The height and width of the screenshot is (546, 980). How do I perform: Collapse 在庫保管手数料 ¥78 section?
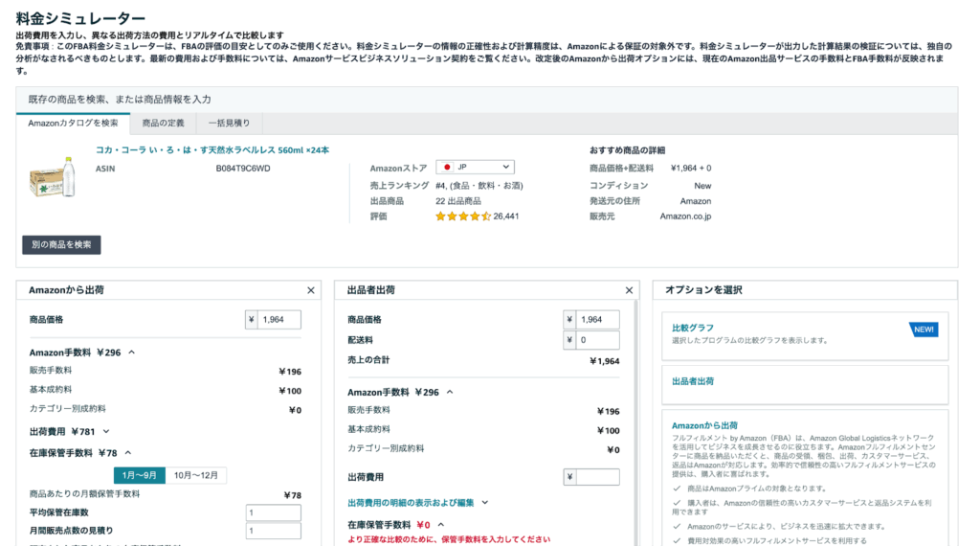[x=128, y=453]
